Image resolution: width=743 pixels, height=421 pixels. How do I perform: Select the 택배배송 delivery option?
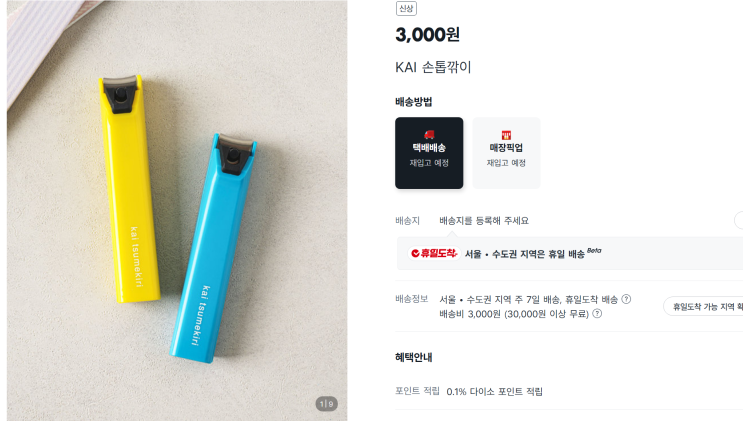[x=429, y=153]
